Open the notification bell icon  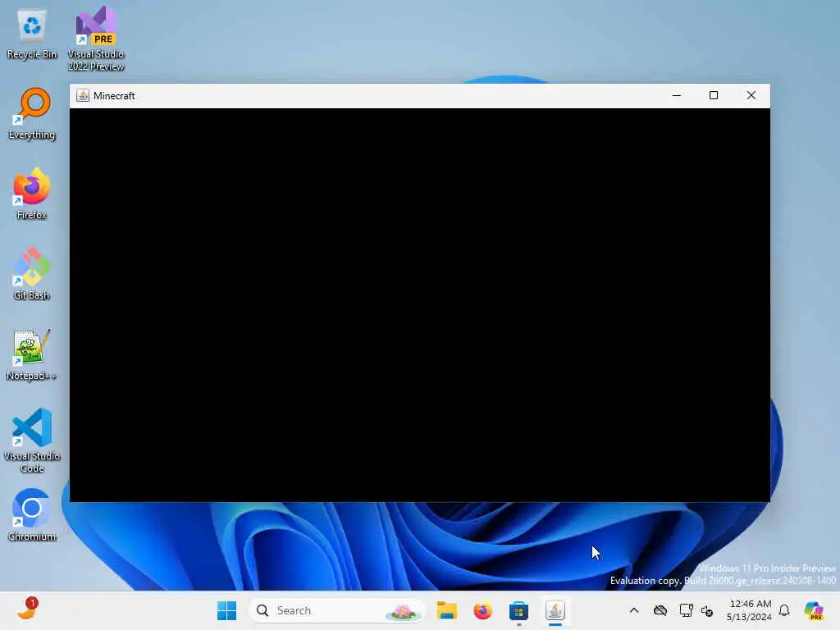point(784,610)
